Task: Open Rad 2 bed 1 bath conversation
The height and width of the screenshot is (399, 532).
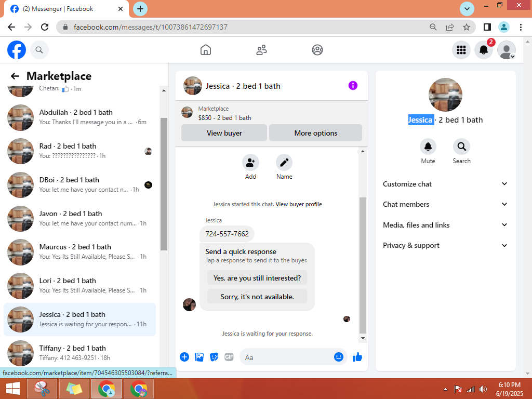Action: pos(79,151)
